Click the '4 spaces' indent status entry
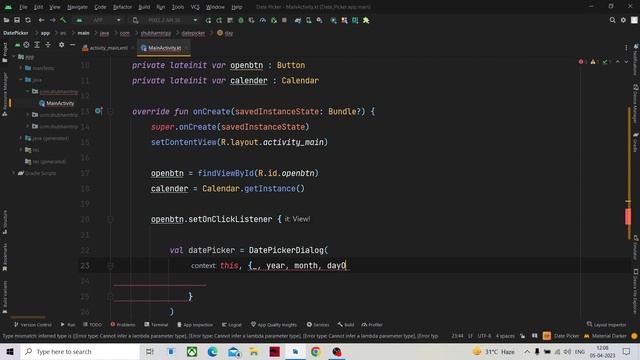Screen dimensions: 640x360 pyautogui.click(x=505, y=336)
